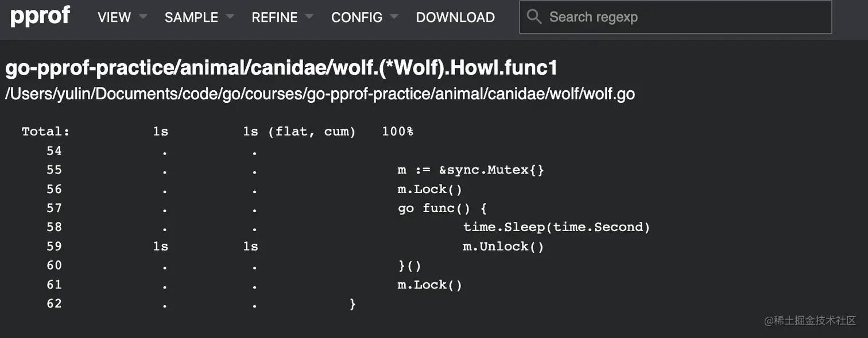The width and height of the screenshot is (868, 338).
Task: Click the cum 1s value on line 59
Action: point(250,246)
